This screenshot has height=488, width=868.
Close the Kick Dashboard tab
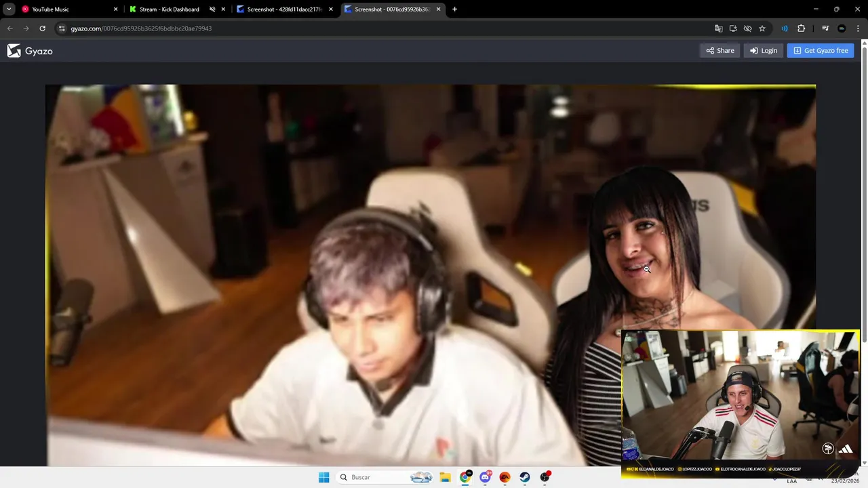click(x=223, y=9)
